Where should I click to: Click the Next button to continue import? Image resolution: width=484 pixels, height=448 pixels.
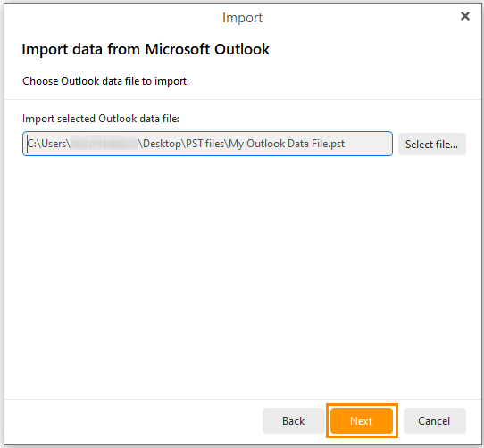pos(362,421)
